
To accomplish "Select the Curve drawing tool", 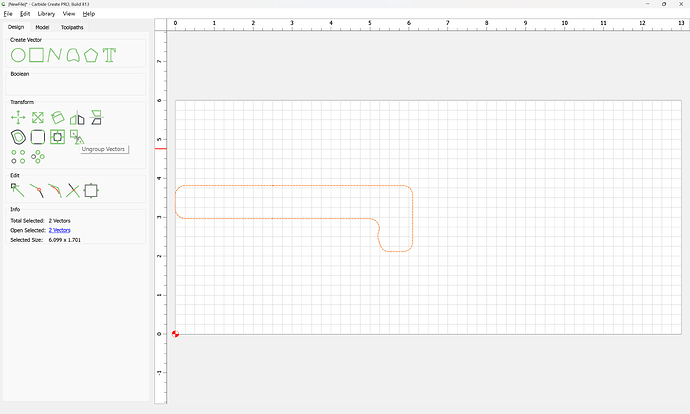I will click(73, 55).
